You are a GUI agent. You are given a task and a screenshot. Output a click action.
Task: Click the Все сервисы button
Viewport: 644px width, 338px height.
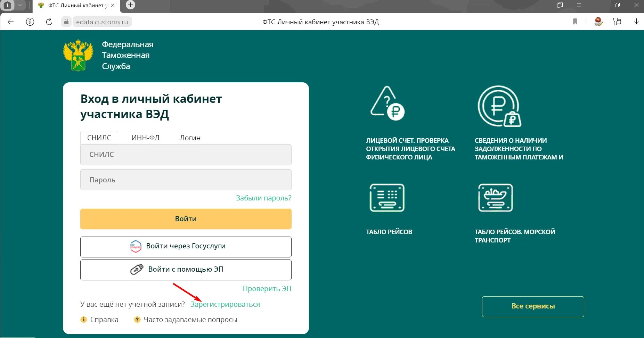click(533, 306)
